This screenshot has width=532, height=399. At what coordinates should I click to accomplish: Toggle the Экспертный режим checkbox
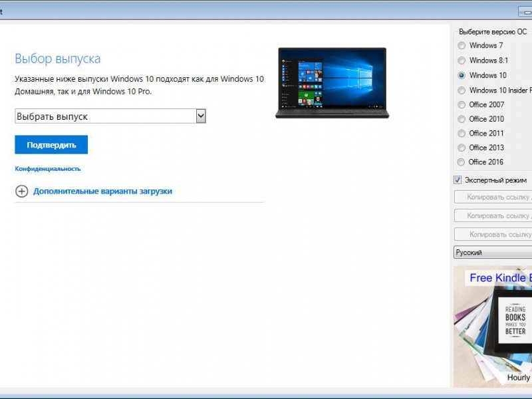[458, 180]
